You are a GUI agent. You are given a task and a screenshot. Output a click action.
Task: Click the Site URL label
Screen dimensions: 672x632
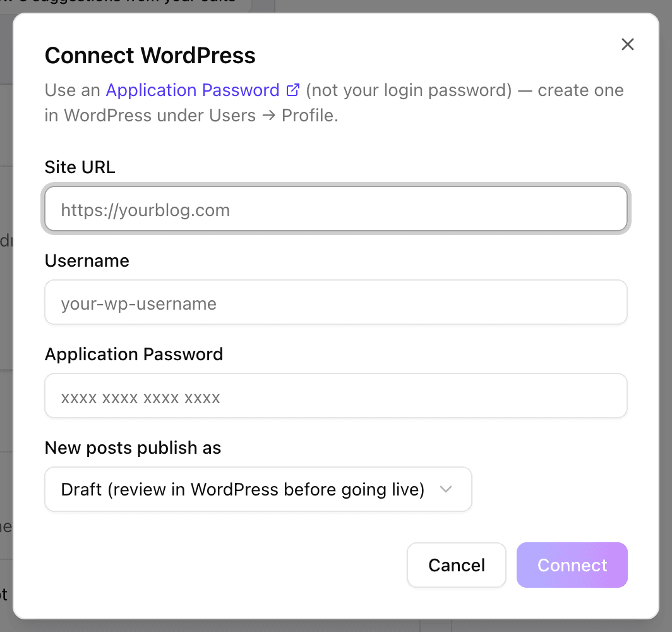point(80,167)
